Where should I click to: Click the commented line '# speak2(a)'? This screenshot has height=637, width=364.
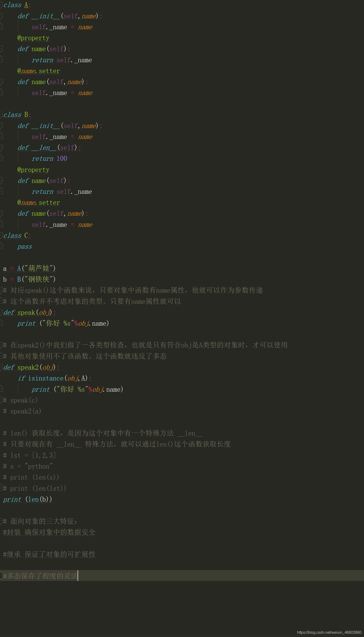[22, 411]
